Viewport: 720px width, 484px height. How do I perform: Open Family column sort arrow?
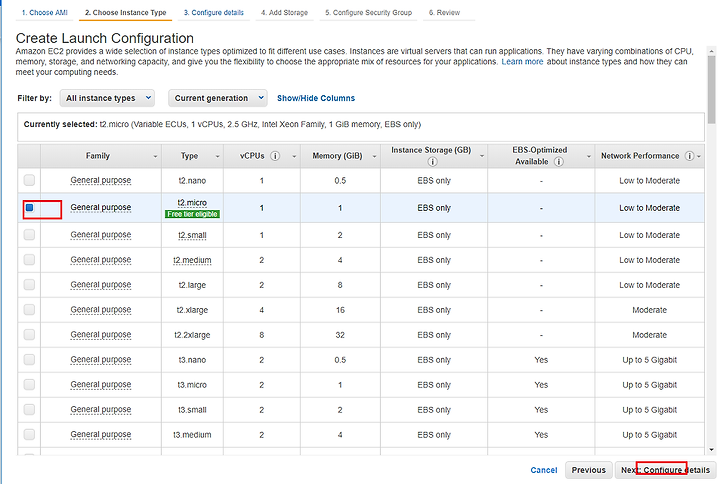coord(155,157)
